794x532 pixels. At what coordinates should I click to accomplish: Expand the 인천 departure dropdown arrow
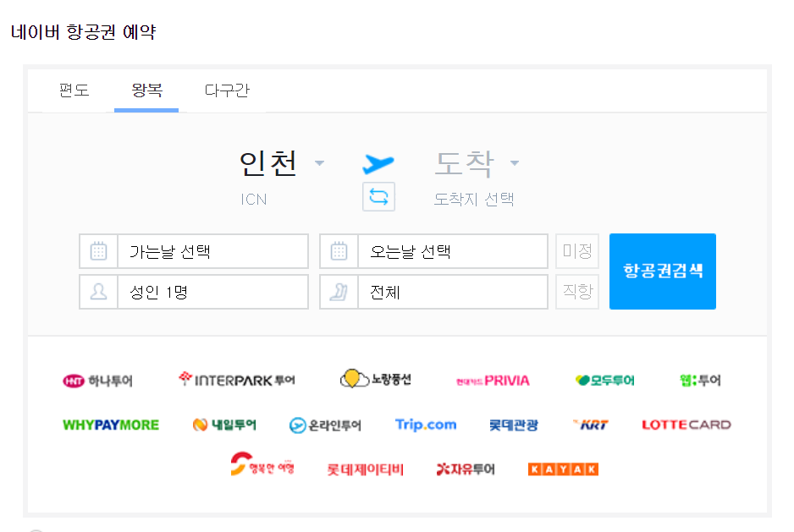(319, 163)
